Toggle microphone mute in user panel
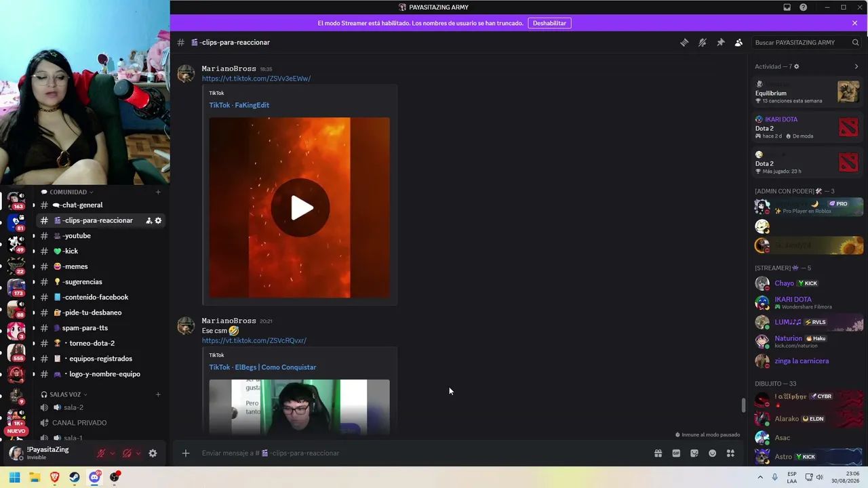Screen dimensions: 868x488 point(101,453)
